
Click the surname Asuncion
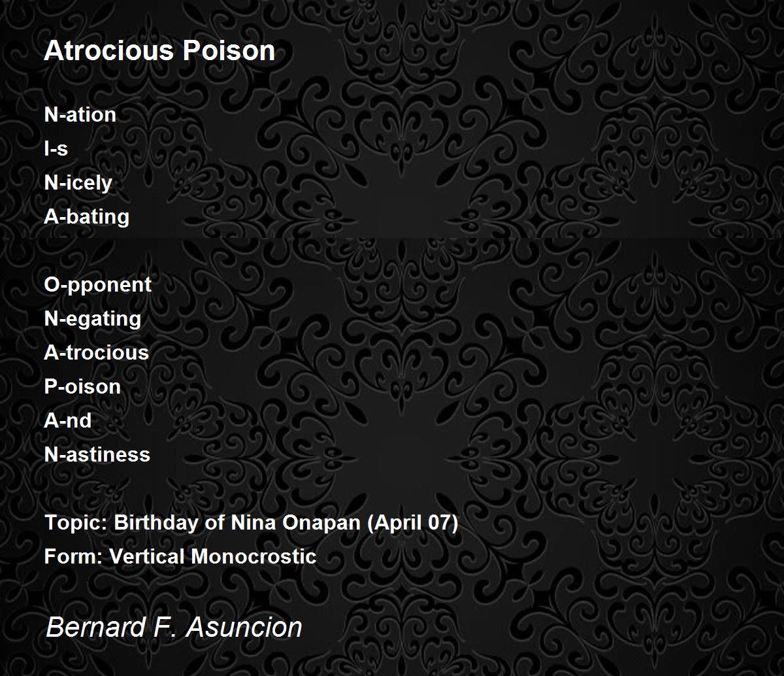(244, 627)
